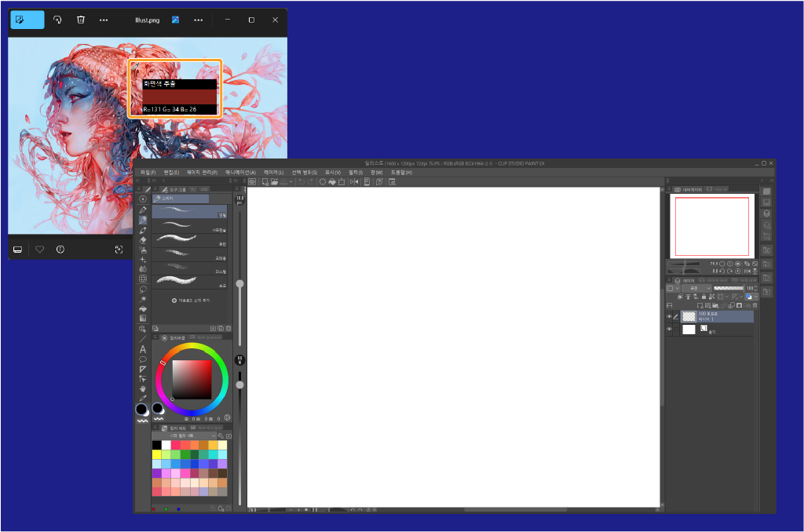Click the Undo arrow in command bar
This screenshot has width=804, height=532.
pyautogui.click(x=301, y=181)
